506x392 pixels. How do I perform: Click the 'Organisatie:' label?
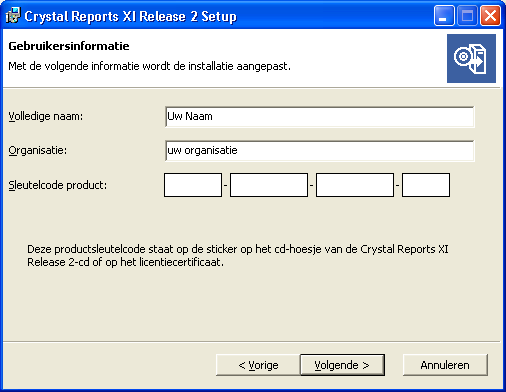point(38,151)
